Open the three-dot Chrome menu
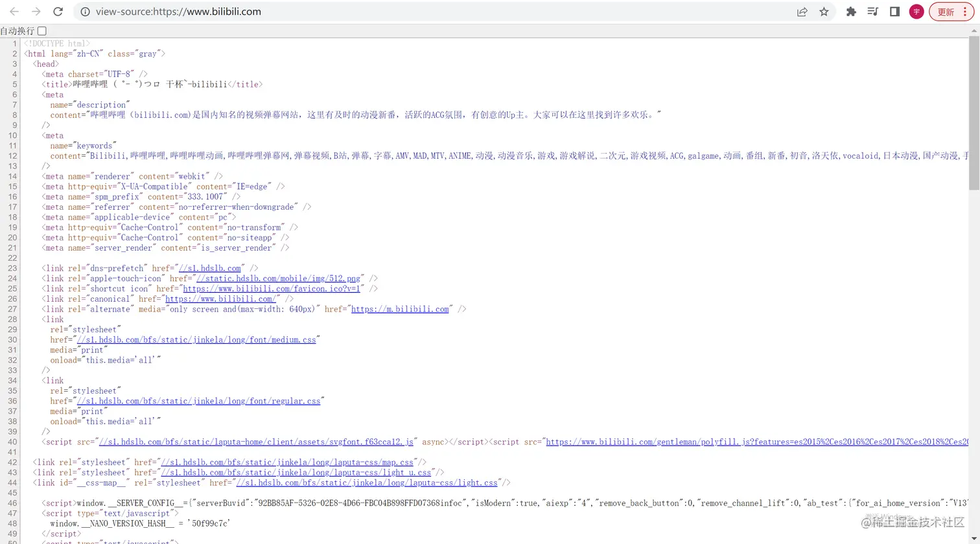Screen dimensions: 980x544 [965, 12]
